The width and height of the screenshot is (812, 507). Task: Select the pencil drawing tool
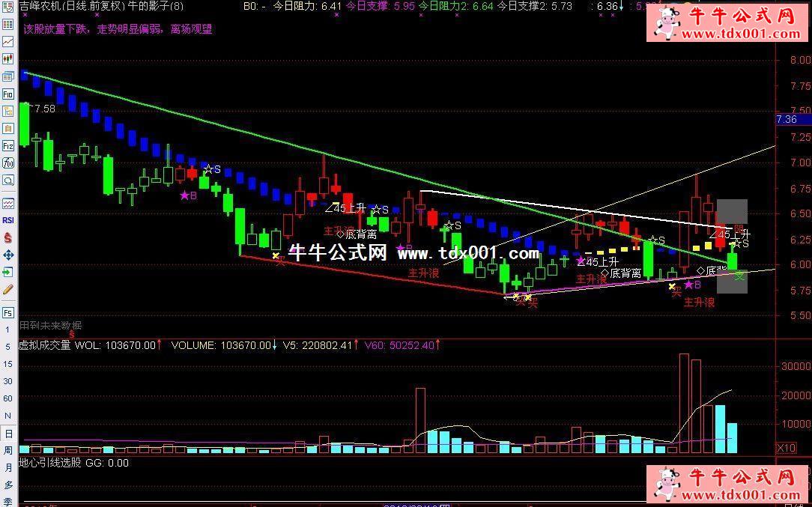pyautogui.click(x=8, y=289)
